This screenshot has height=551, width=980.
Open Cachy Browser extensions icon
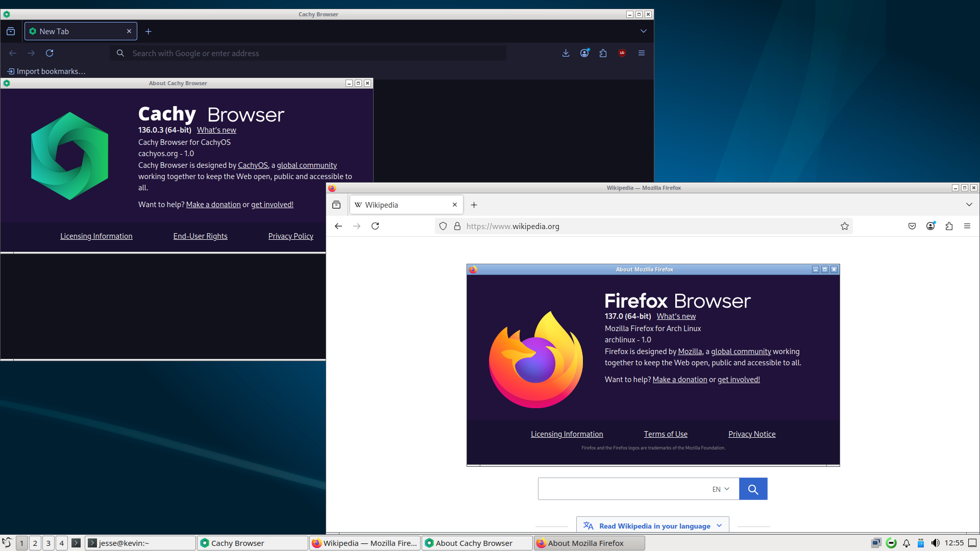point(603,53)
